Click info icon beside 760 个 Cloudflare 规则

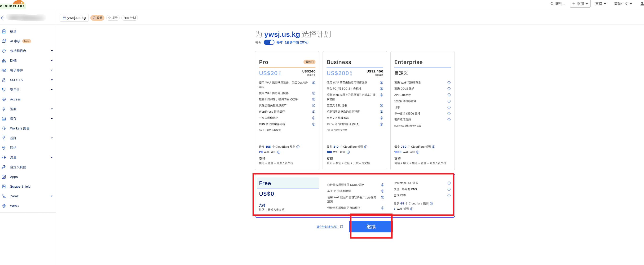point(433,147)
